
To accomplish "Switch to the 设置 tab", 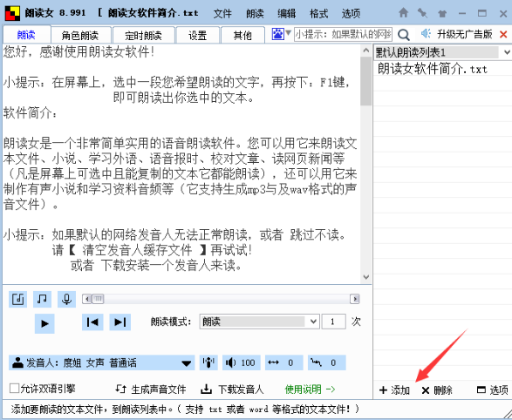I will pos(197,35).
